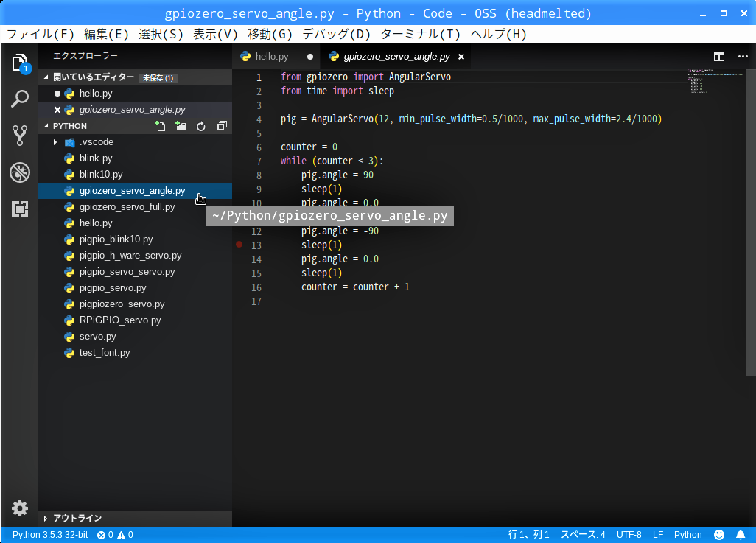
Task: Open the Explorer view in activity bar
Action: coord(20,63)
